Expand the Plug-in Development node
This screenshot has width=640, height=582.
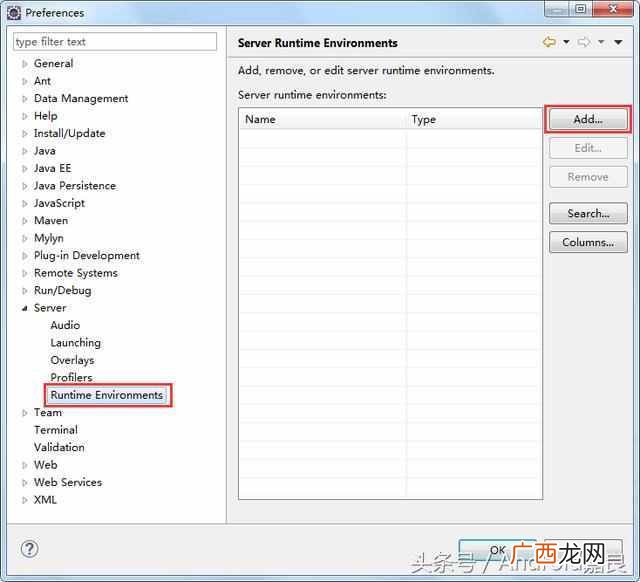tap(25, 256)
